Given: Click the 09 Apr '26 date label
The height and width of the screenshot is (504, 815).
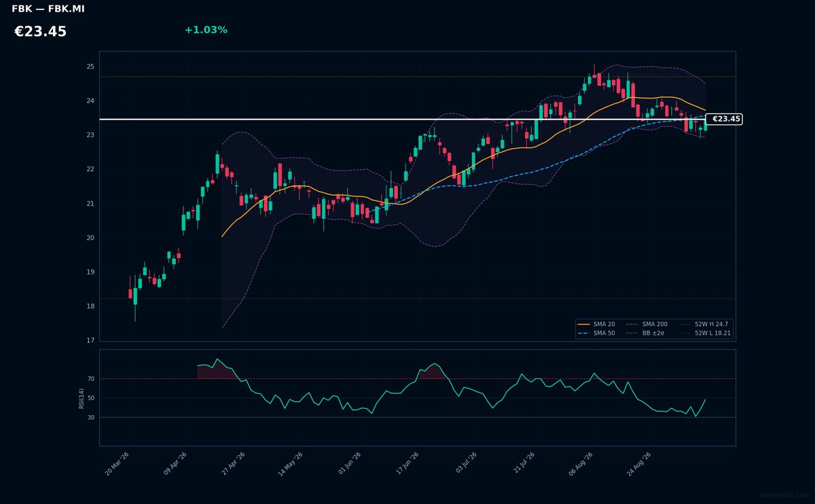Looking at the screenshot, I should (177, 464).
